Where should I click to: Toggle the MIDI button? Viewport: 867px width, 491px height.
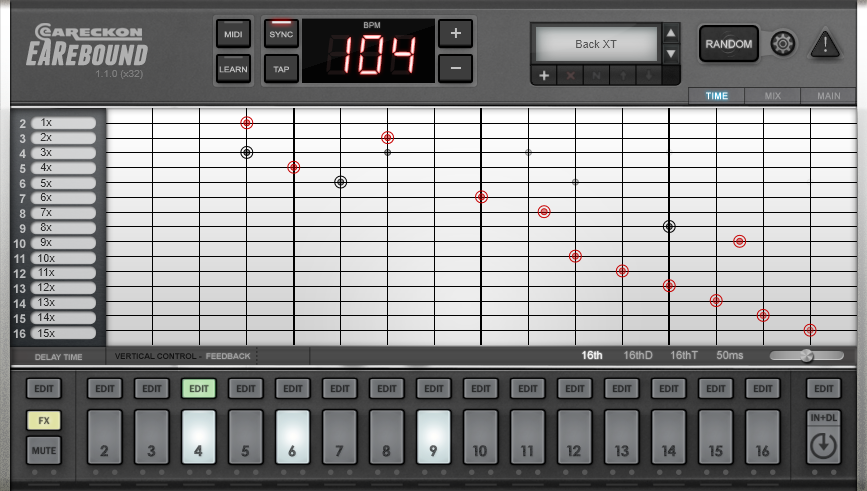[233, 33]
